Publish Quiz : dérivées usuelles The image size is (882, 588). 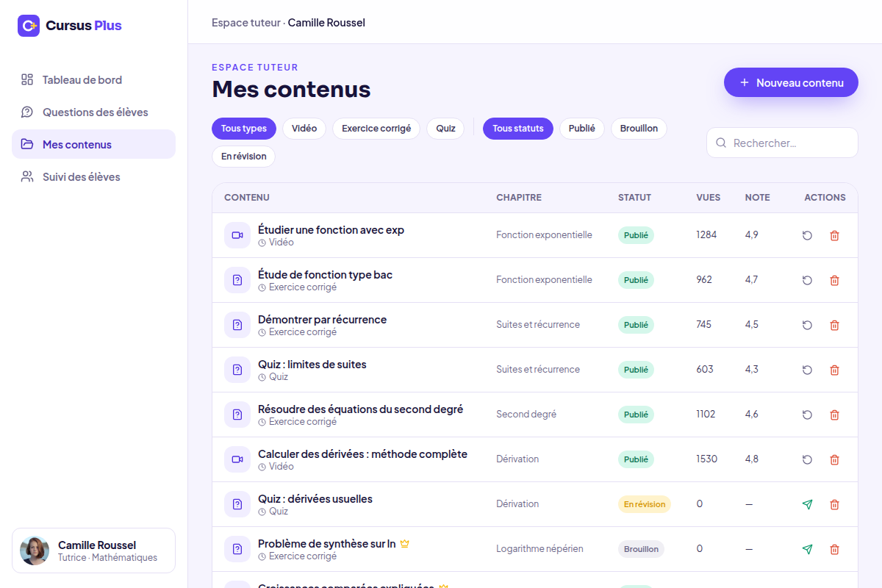click(x=807, y=504)
